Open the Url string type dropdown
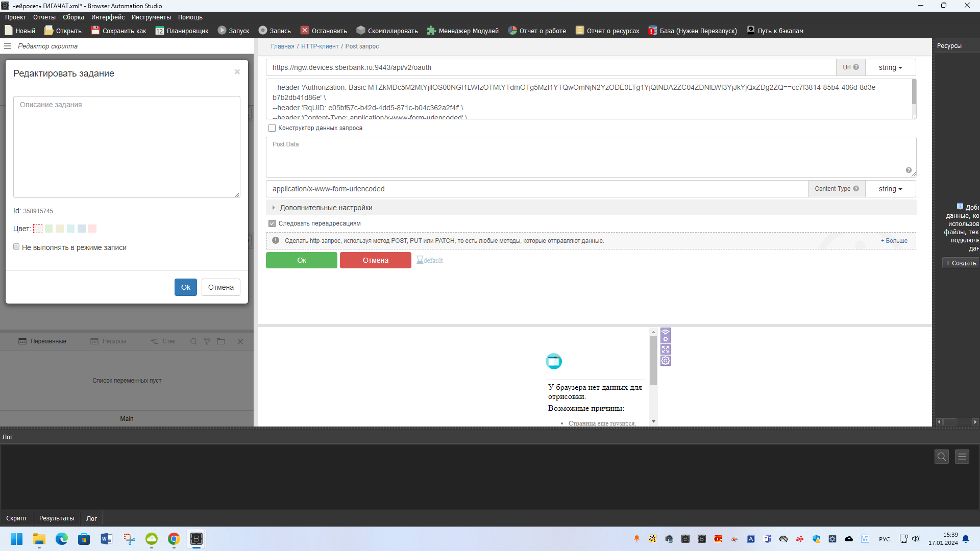Viewport: 980px width, 551px height. (890, 67)
